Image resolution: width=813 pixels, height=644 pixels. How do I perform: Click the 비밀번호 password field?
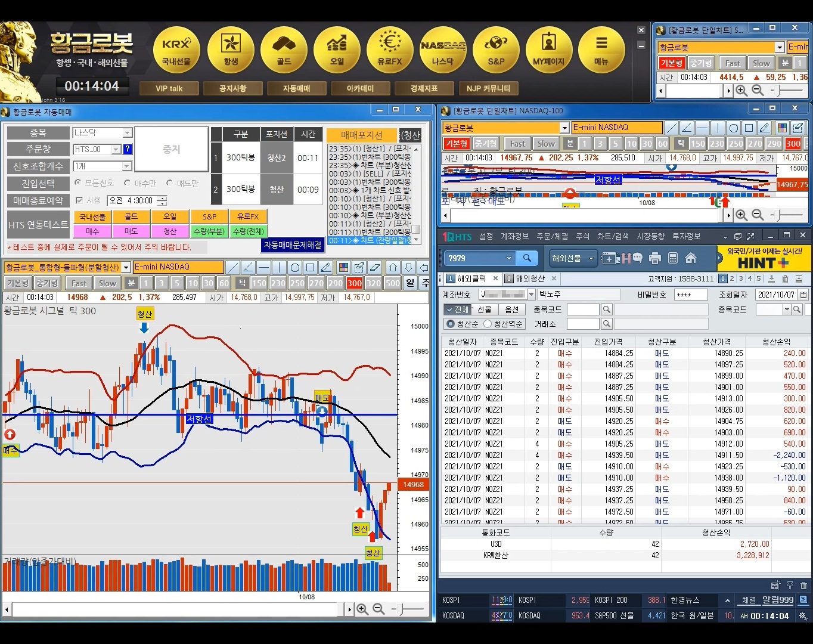coord(691,295)
